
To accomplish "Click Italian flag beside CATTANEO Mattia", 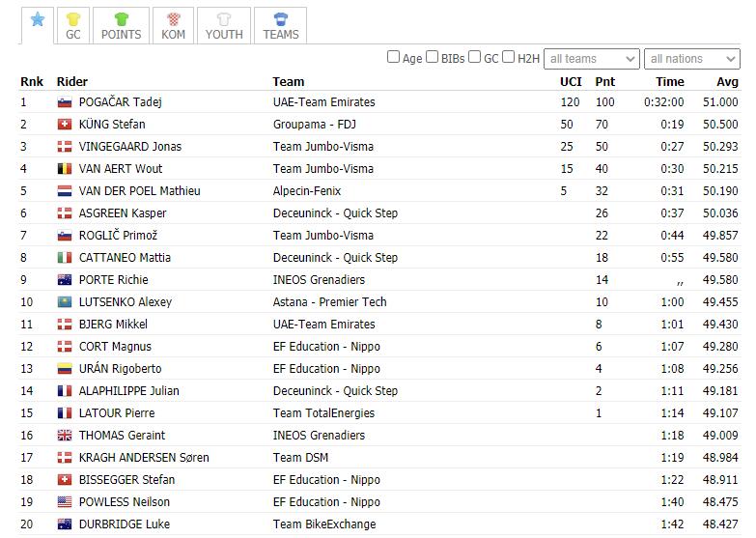I will coord(65,258).
